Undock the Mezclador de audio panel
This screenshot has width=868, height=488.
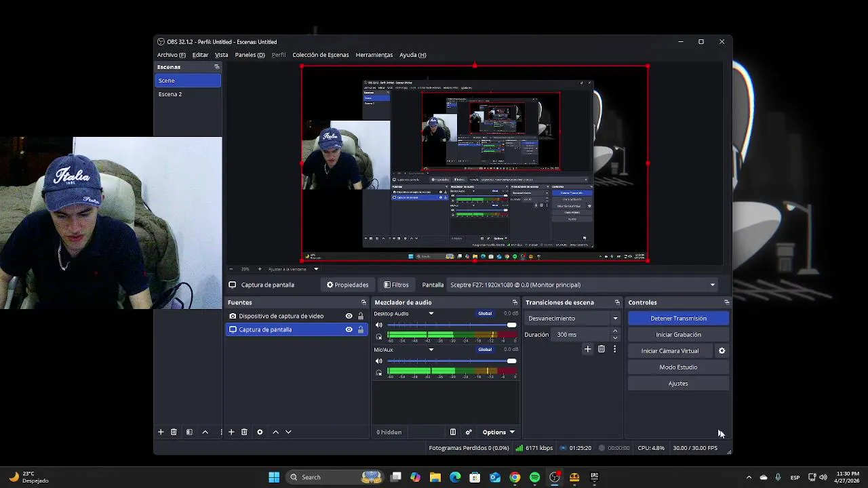tap(515, 302)
